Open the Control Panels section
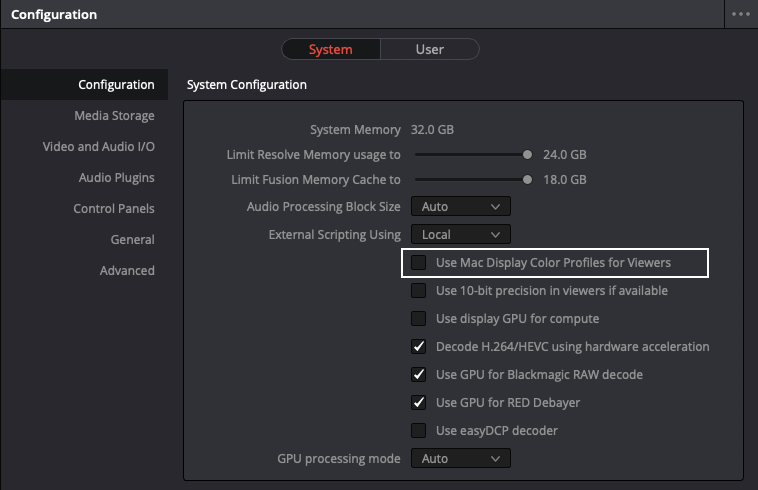 (114, 208)
